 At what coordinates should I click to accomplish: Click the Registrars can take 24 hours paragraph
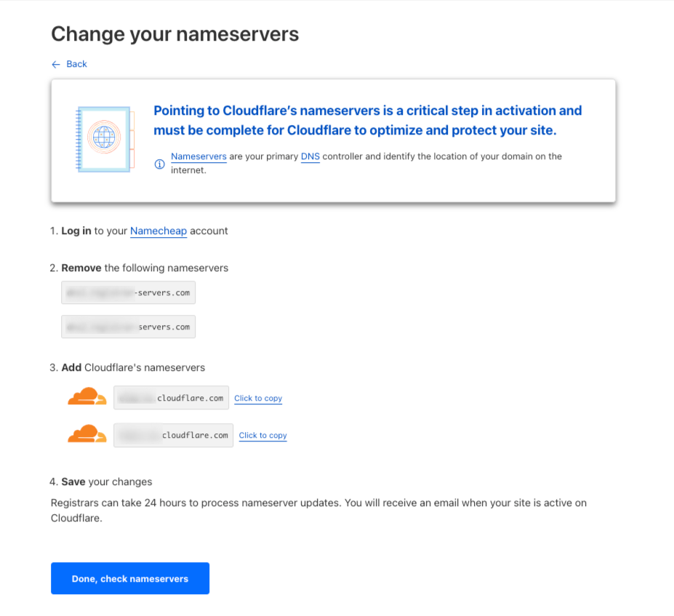(x=318, y=511)
